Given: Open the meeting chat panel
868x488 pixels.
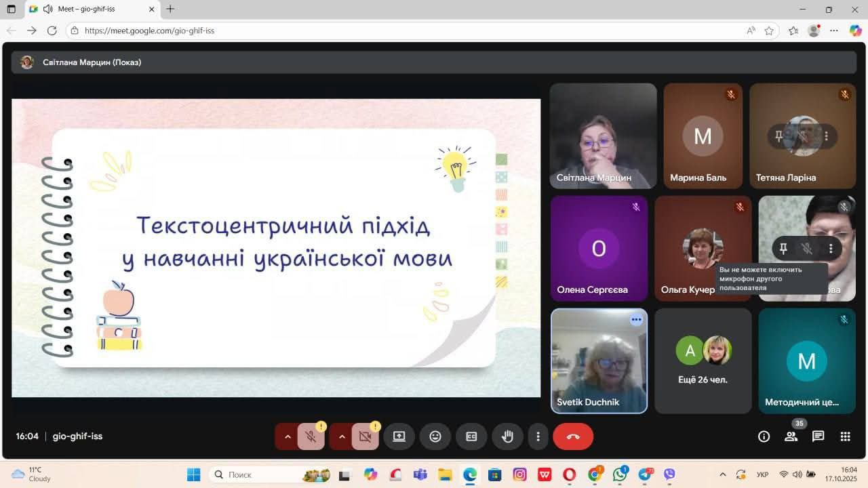Looking at the screenshot, I should (x=818, y=436).
